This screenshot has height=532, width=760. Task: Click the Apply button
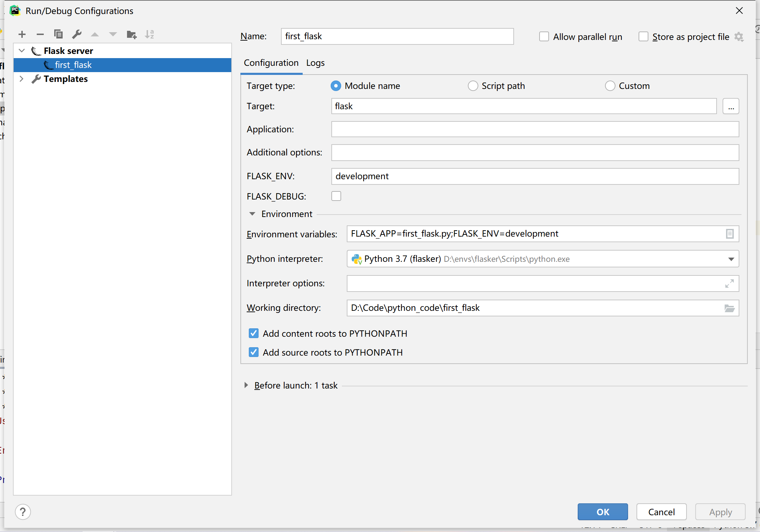click(720, 512)
